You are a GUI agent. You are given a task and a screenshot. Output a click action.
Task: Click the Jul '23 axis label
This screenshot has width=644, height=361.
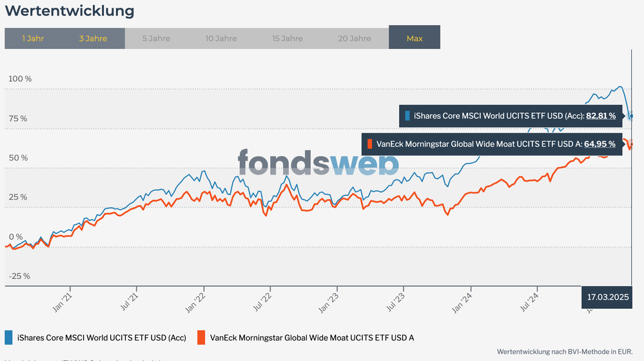(396, 302)
